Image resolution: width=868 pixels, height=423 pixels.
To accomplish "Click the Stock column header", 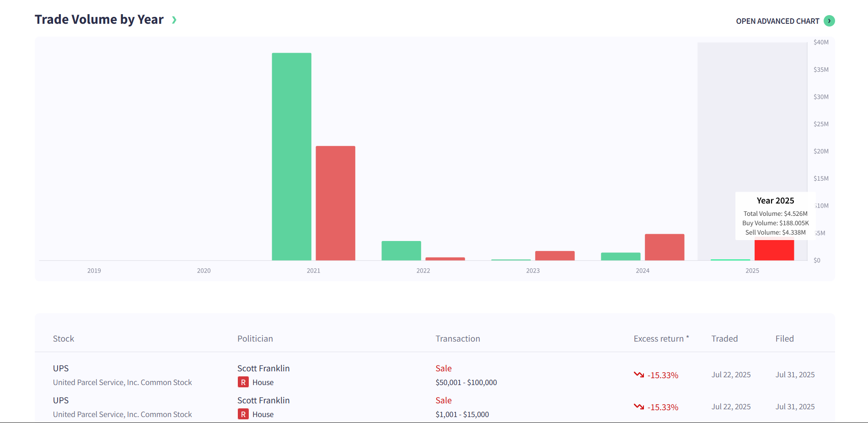I will point(64,339).
